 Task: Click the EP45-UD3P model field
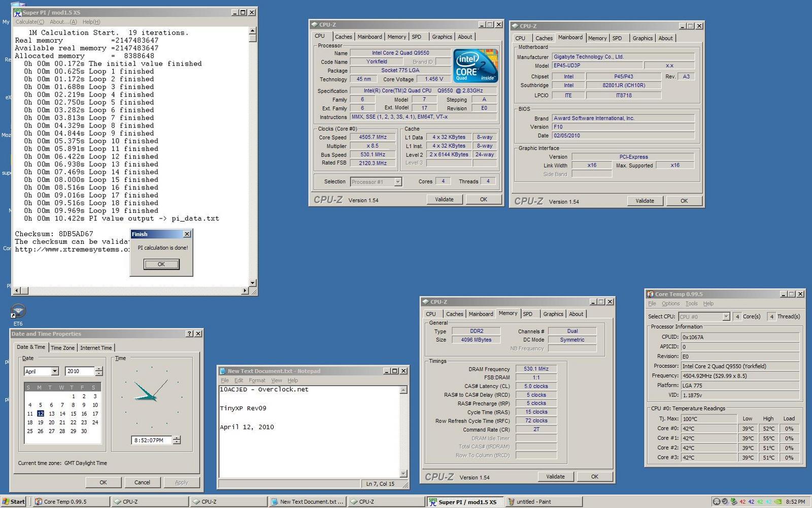click(x=597, y=66)
